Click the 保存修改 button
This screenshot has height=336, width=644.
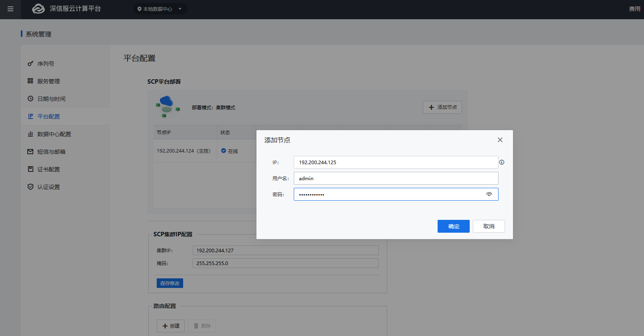[x=170, y=283]
